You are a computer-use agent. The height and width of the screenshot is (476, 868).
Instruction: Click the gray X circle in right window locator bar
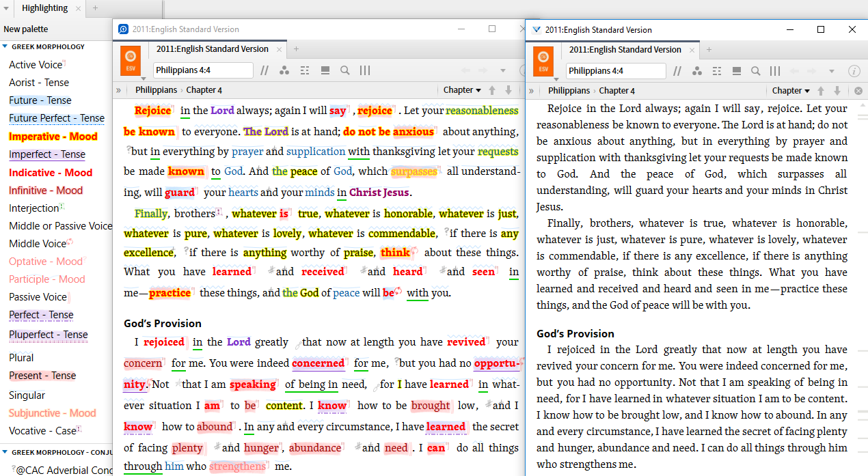(x=858, y=91)
